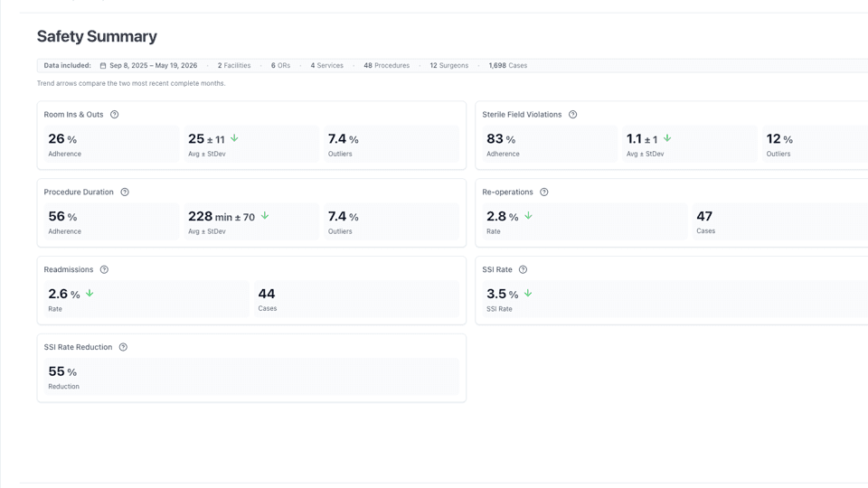Click calendar icon beside the date range
Image resolution: width=868 pixels, height=488 pixels.
(x=103, y=65)
